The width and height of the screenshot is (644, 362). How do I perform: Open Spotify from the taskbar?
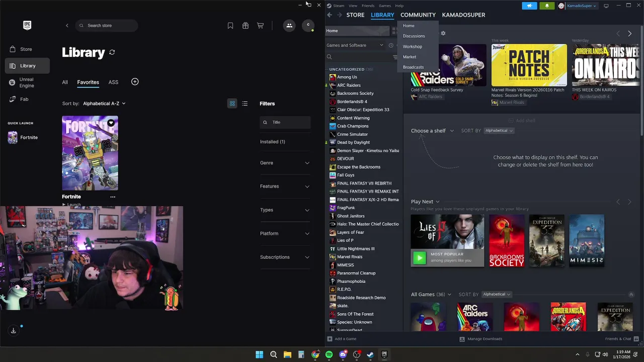pyautogui.click(x=329, y=354)
